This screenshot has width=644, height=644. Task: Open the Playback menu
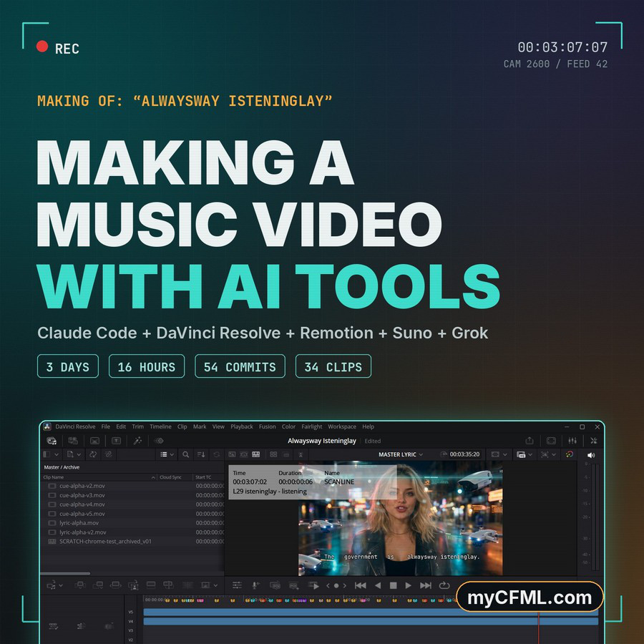coord(242,426)
